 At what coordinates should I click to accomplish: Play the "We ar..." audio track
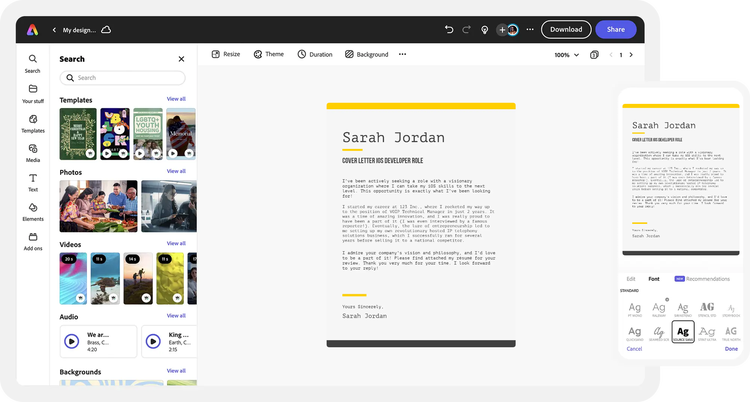click(72, 341)
